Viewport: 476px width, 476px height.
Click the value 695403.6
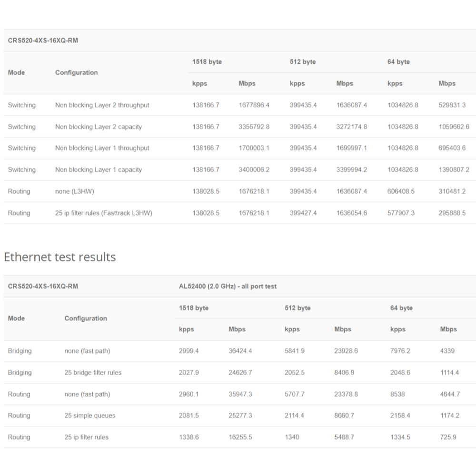(452, 148)
